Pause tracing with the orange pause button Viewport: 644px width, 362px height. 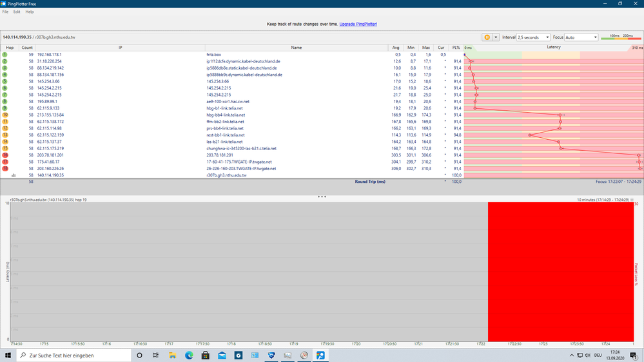point(487,37)
